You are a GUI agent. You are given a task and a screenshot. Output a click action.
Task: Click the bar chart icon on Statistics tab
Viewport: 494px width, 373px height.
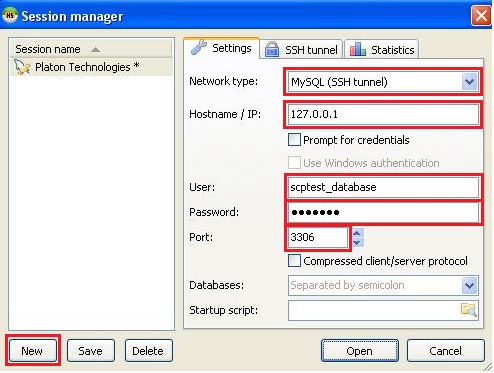pos(358,49)
